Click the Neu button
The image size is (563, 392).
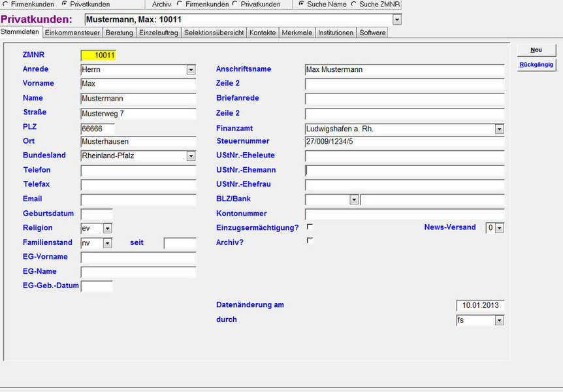click(536, 50)
